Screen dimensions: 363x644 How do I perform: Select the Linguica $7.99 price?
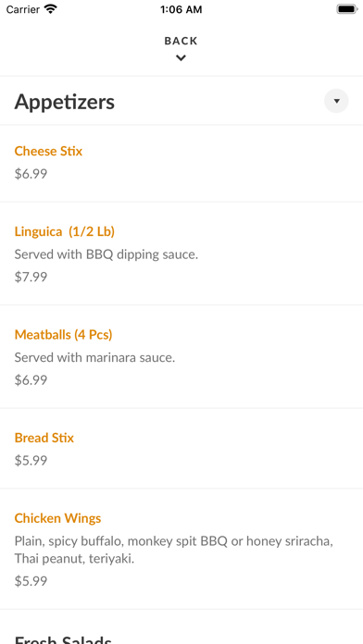[x=31, y=277]
